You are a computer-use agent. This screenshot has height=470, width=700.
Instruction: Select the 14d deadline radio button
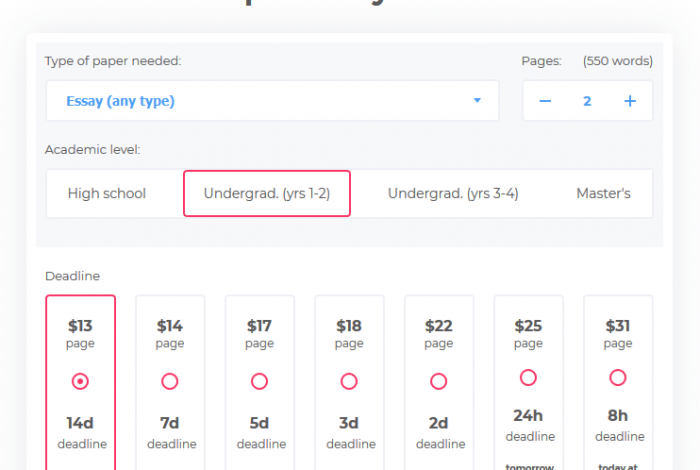[x=80, y=381]
